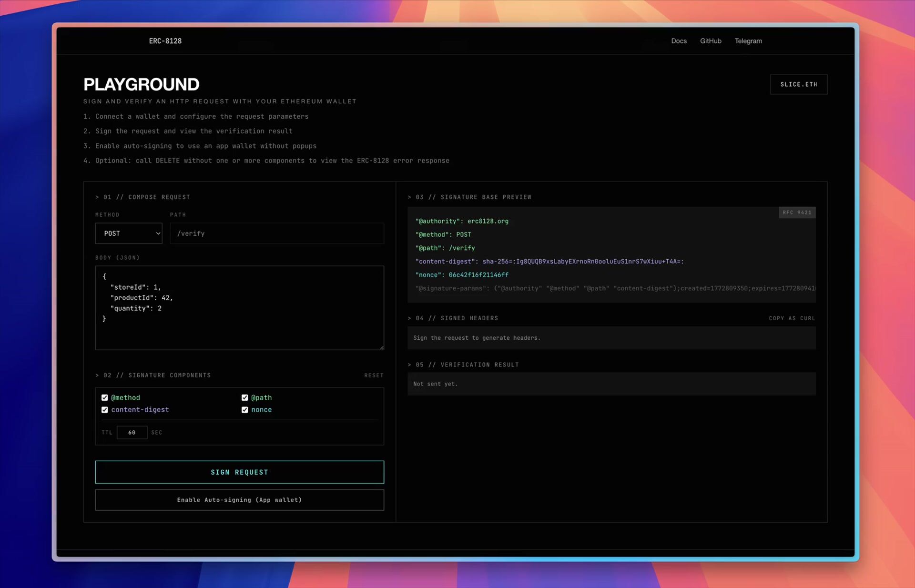
Task: Go to the Telegram link
Action: tap(748, 41)
